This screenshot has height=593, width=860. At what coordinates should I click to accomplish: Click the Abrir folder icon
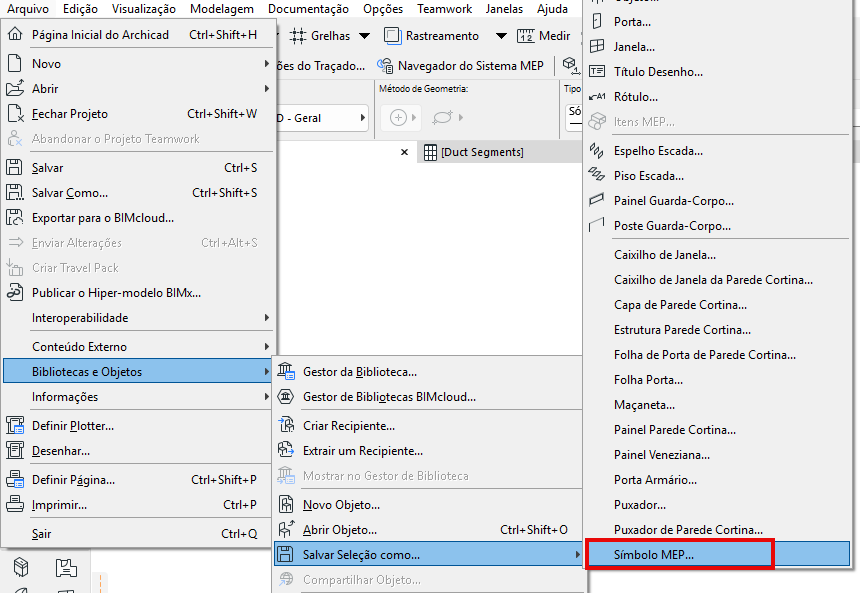click(15, 88)
